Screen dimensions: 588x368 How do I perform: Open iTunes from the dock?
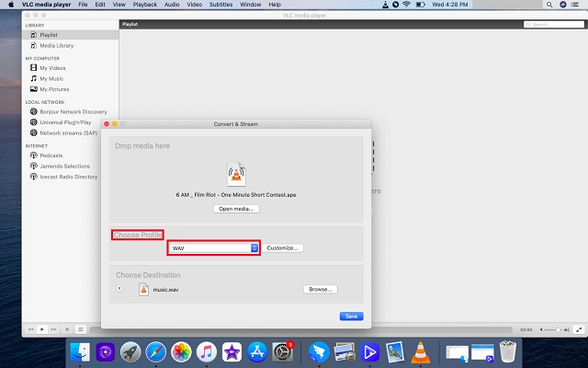[206, 352]
